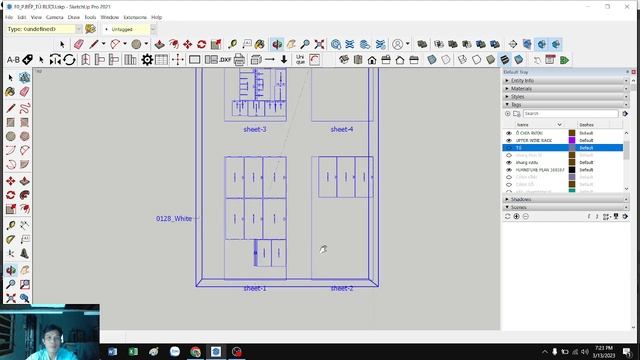Click the A-B labeling tool icon
The width and height of the screenshot is (640, 360).
click(x=13, y=60)
